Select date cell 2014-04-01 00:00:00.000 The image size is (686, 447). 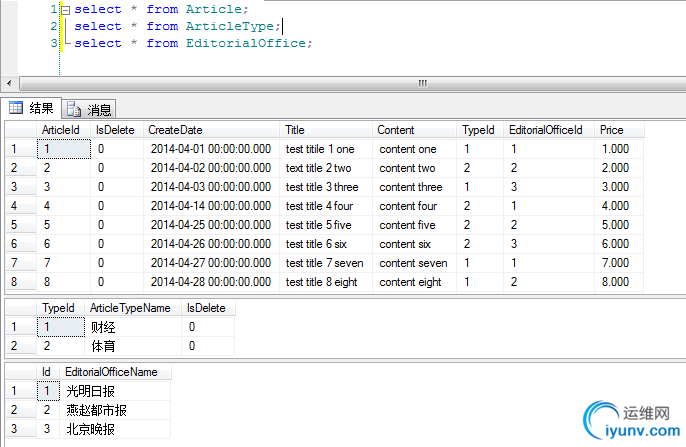click(211, 149)
